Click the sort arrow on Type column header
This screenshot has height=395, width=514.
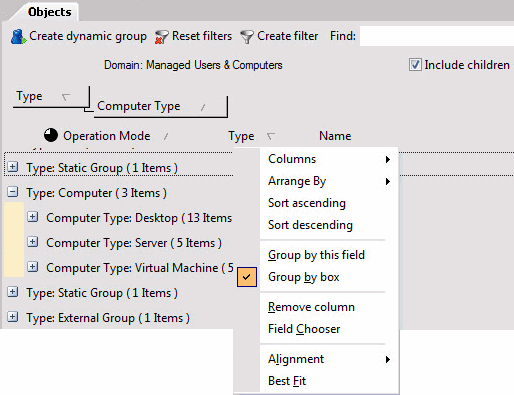coord(271,136)
